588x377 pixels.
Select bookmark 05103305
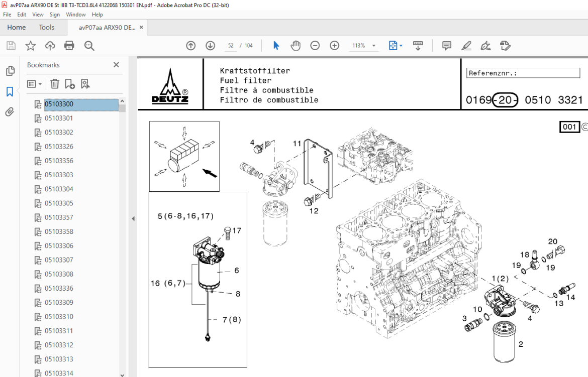[x=59, y=203]
